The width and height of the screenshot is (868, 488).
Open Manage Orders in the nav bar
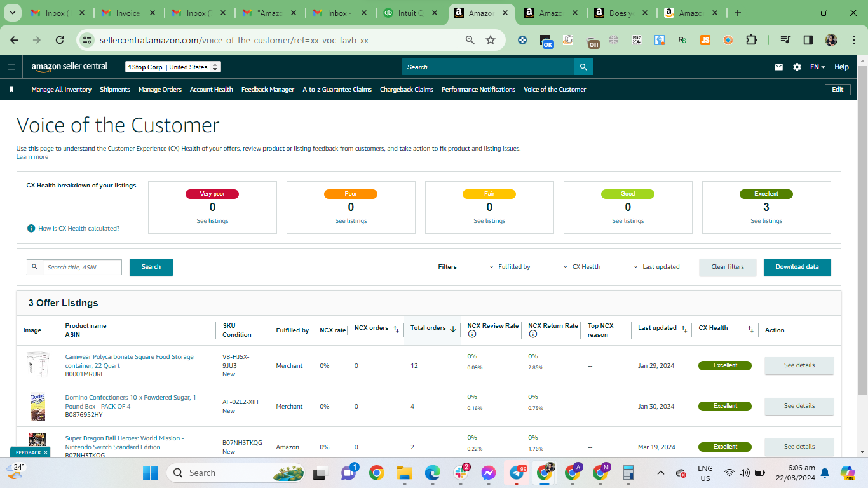click(x=160, y=90)
